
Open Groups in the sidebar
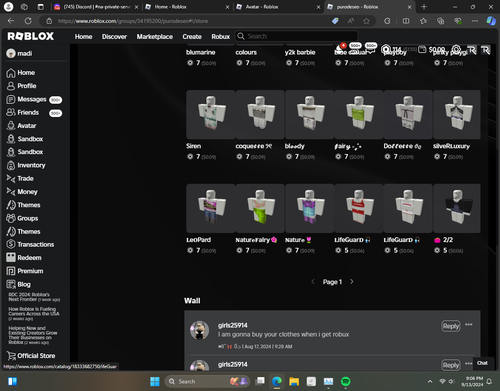pos(22,218)
